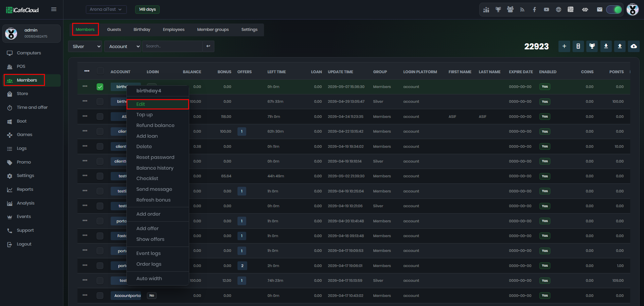The image size is (644, 306).
Task: Open the platinum medal profile avatar top right
Action: coord(633,9)
